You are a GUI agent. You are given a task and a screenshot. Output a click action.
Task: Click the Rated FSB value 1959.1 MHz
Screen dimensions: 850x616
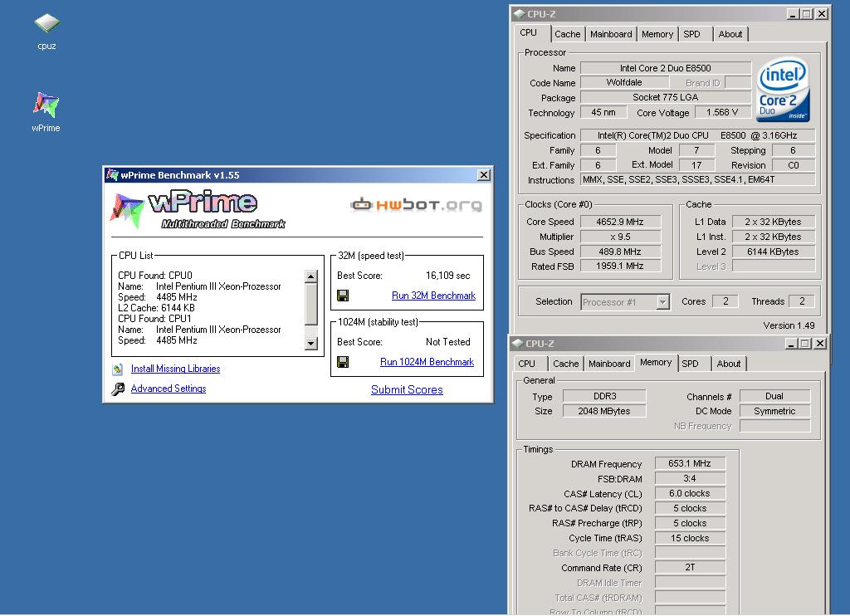[x=621, y=266]
